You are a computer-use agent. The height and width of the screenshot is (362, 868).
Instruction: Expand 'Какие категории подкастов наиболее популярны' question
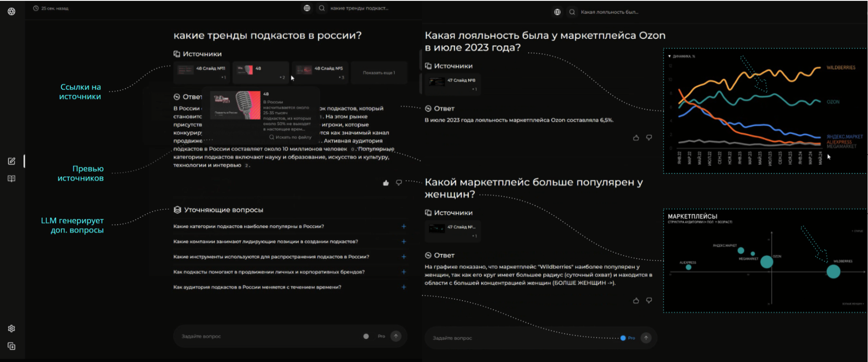[289, 226]
